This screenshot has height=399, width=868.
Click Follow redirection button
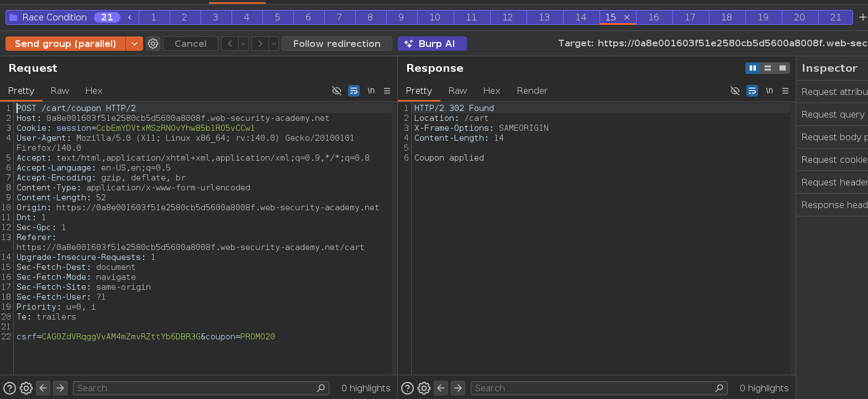(x=337, y=44)
